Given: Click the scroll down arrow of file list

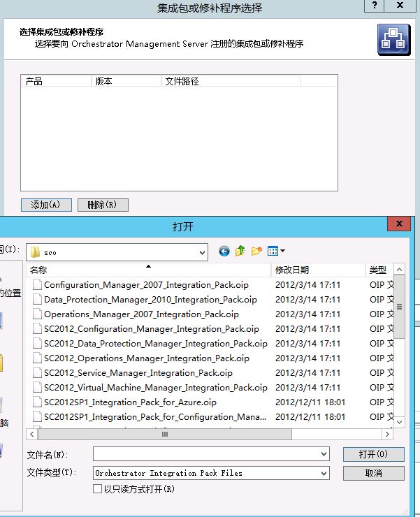Looking at the screenshot, I should (399, 422).
